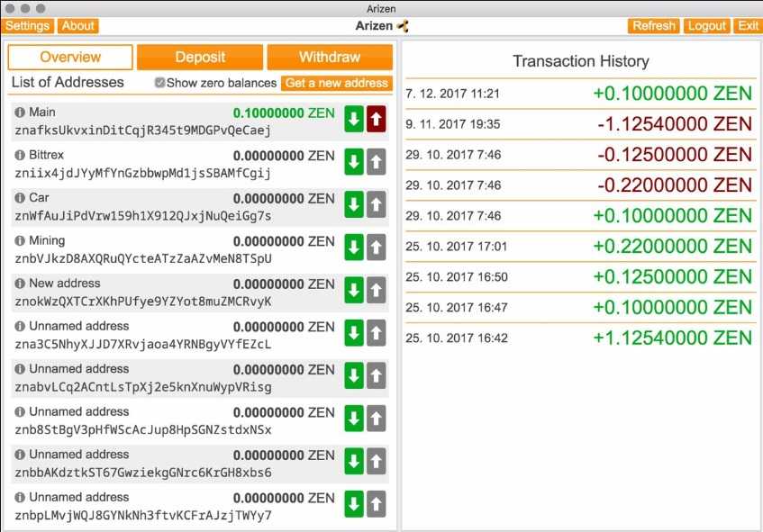Image resolution: width=763 pixels, height=532 pixels.
Task: Switch to the Withdraw tab
Action: click(330, 57)
